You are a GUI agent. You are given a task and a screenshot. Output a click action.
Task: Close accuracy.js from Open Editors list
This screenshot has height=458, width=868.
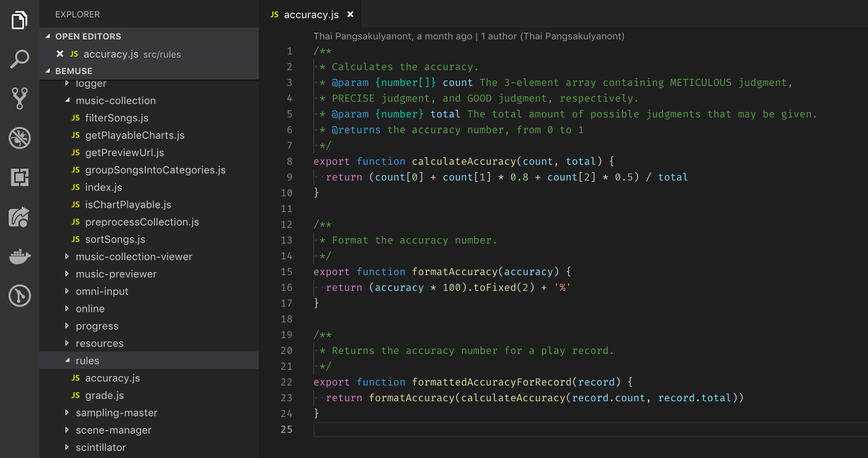60,54
